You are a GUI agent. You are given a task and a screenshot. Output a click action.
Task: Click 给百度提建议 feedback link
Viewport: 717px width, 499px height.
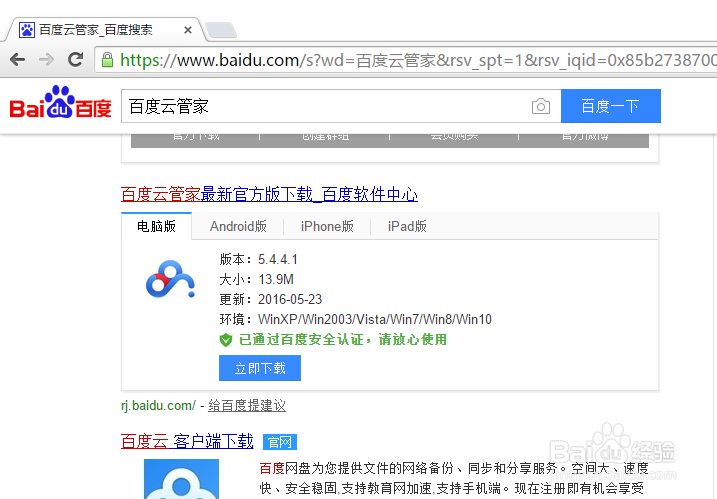pos(247,406)
